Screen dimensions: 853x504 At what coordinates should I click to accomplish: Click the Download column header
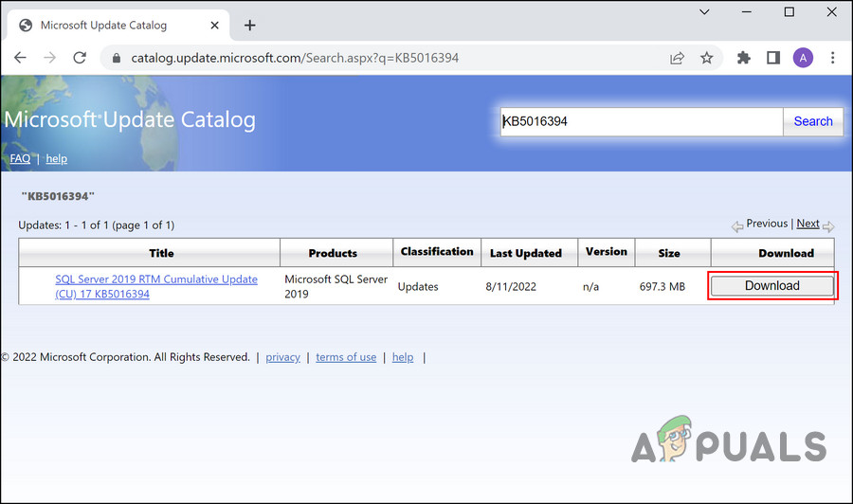coord(786,253)
